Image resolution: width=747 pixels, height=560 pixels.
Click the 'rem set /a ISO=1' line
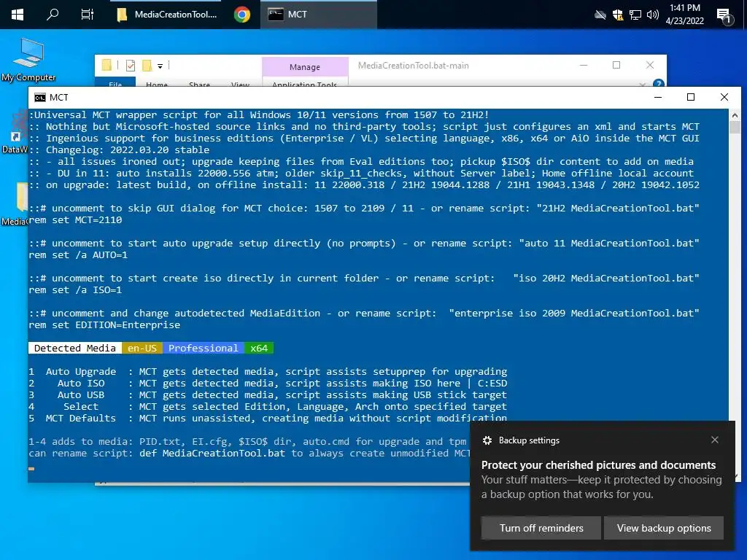click(x=75, y=290)
